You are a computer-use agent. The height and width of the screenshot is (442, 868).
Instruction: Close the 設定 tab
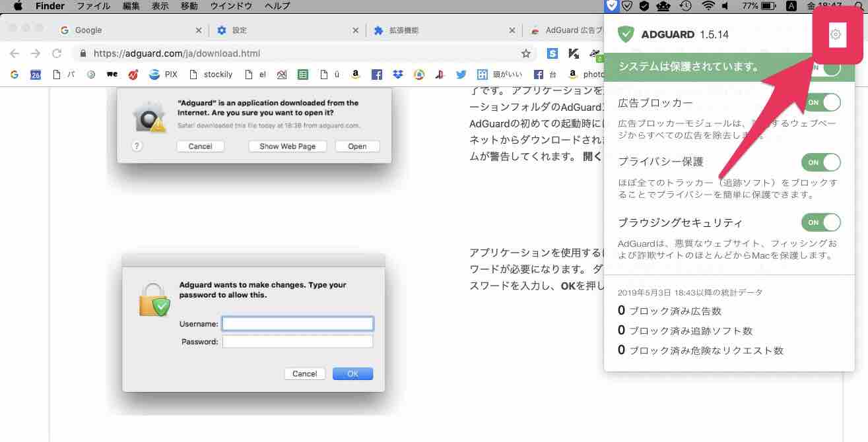pos(356,30)
